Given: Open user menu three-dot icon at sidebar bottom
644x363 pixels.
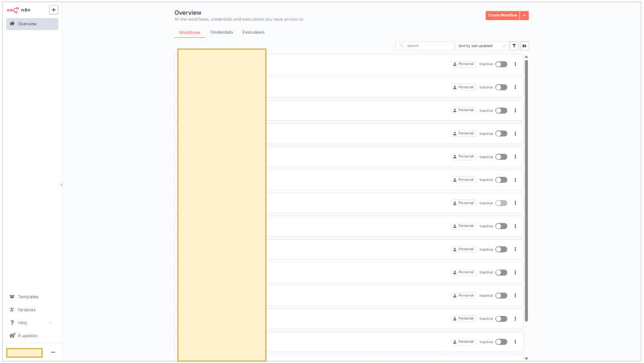Looking at the screenshot, I should click(x=53, y=353).
